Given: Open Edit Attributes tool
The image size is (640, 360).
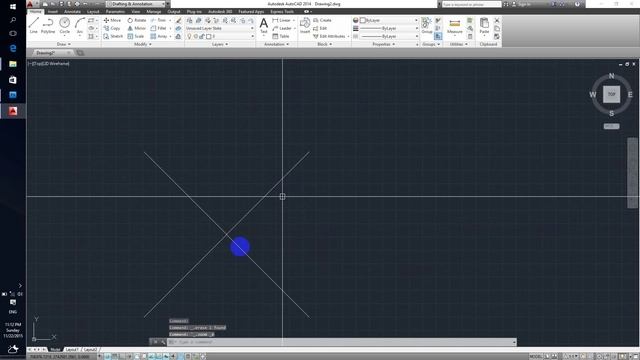Looking at the screenshot, I should tap(329, 36).
